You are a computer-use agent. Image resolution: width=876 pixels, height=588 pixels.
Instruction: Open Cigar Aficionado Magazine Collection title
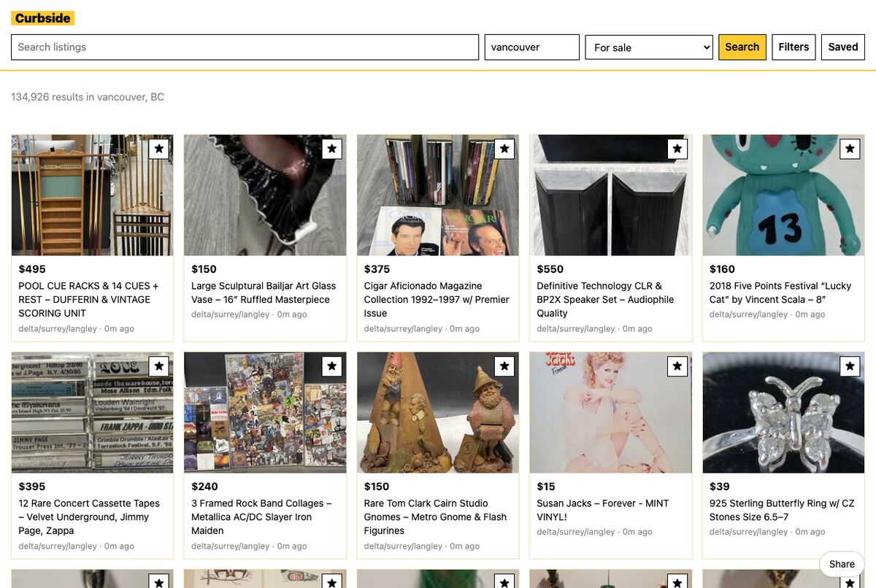coord(437,299)
